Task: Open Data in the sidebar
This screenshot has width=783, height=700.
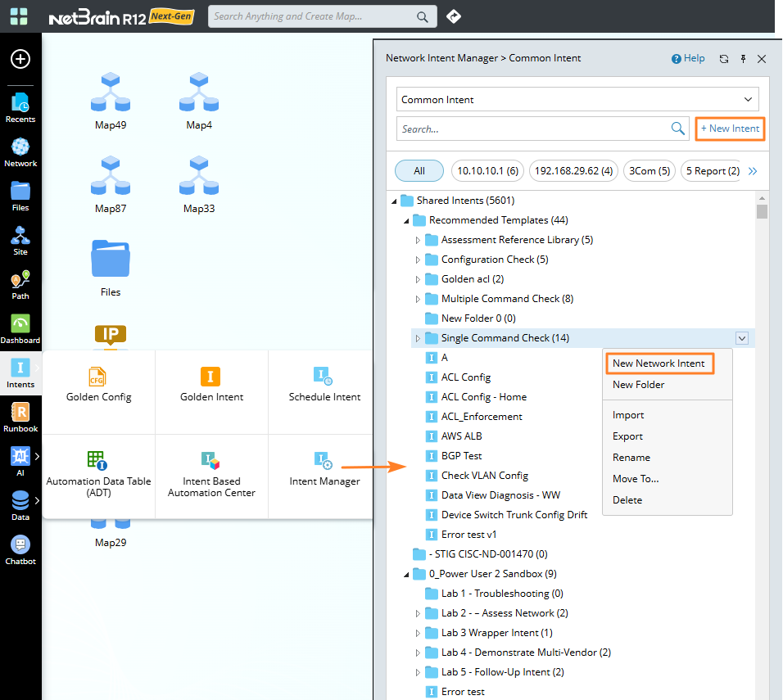Action: (20, 506)
